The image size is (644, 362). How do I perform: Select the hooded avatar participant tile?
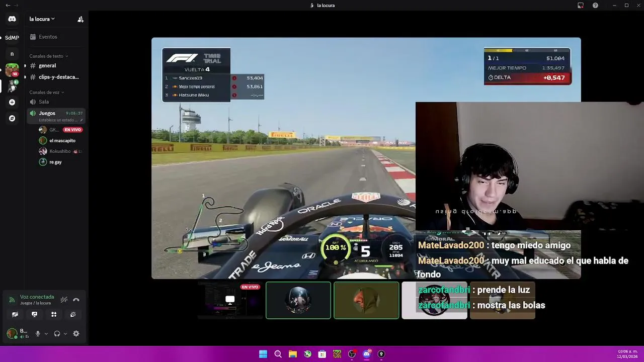click(366, 300)
